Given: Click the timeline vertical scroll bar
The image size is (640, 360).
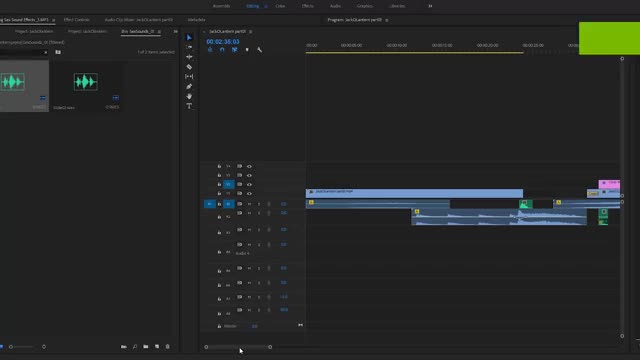Looking at the screenshot, I should pyautogui.click(x=622, y=197).
